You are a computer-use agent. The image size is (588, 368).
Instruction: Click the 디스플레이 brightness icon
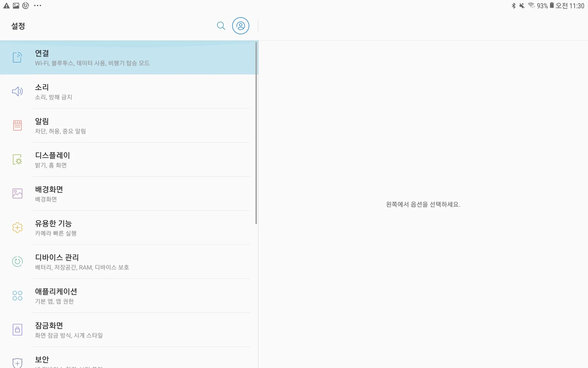(17, 159)
